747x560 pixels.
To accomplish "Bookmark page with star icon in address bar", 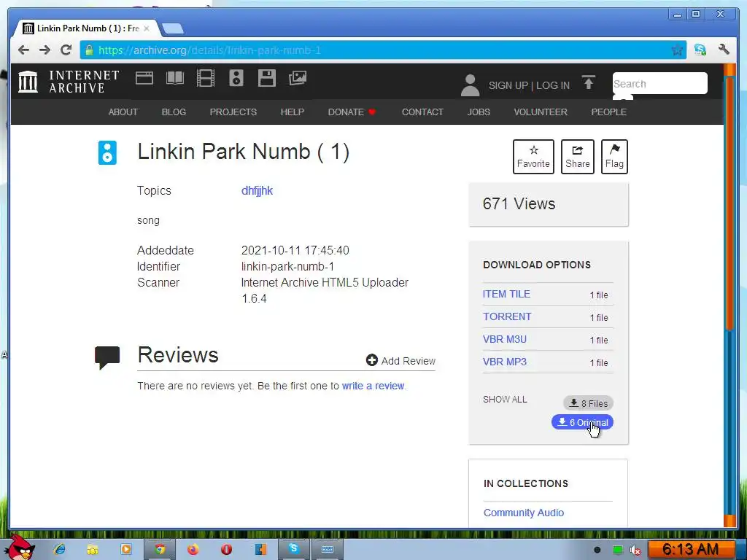I will (x=677, y=50).
